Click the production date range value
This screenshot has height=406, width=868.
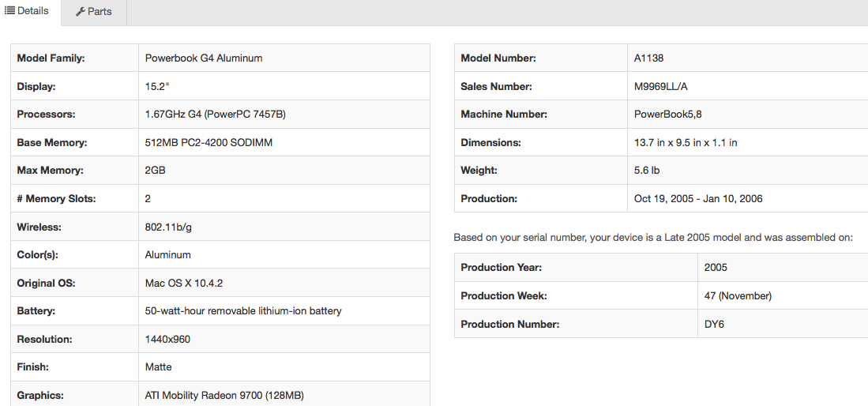click(698, 198)
